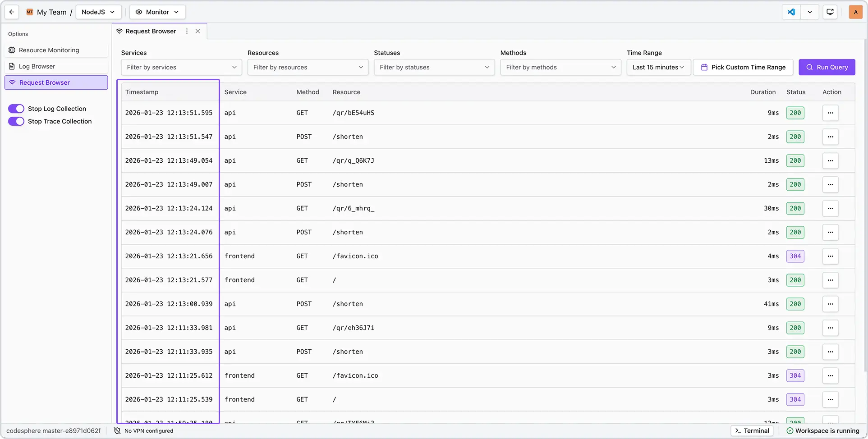Select Log Browser in sidebar

pos(37,66)
